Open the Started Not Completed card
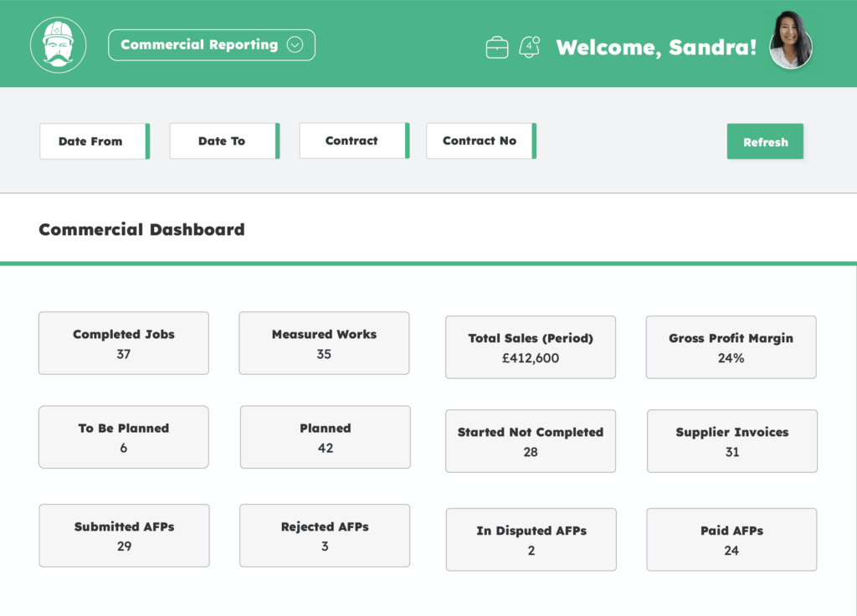 531,441
